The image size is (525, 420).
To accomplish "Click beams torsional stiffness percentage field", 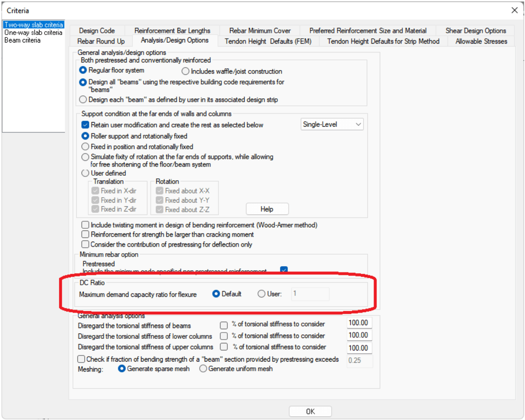I will pyautogui.click(x=359, y=323).
